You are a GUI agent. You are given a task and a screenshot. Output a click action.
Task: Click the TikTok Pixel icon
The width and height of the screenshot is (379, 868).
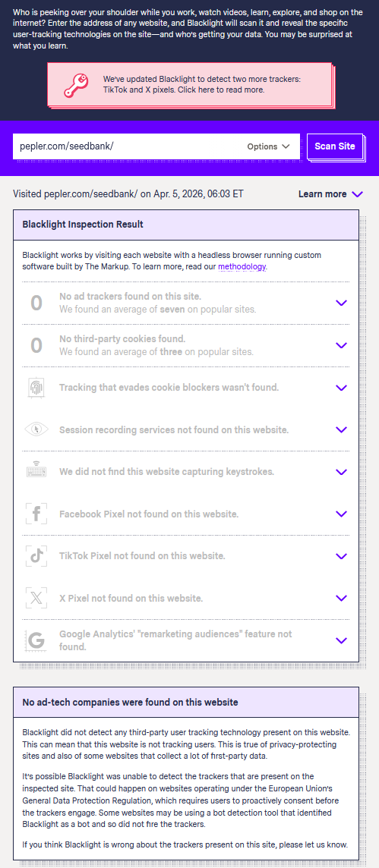(x=36, y=556)
